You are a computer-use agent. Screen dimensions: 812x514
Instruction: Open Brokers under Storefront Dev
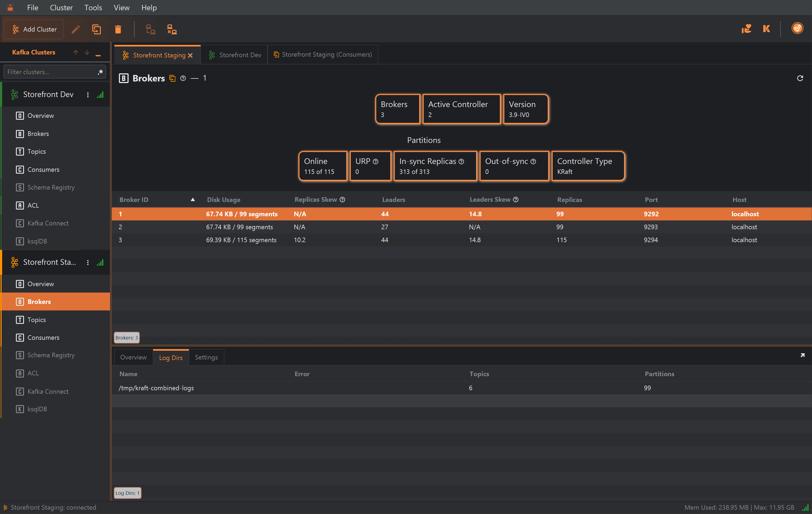pyautogui.click(x=56, y=134)
